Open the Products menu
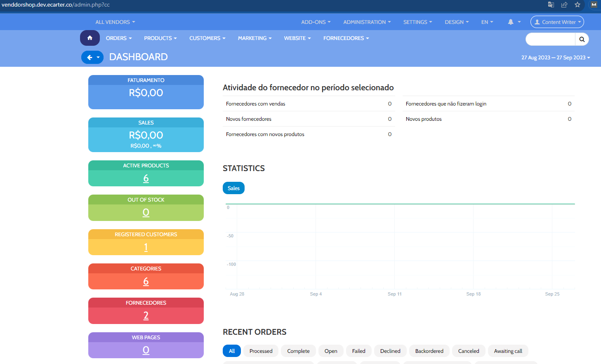 click(160, 38)
